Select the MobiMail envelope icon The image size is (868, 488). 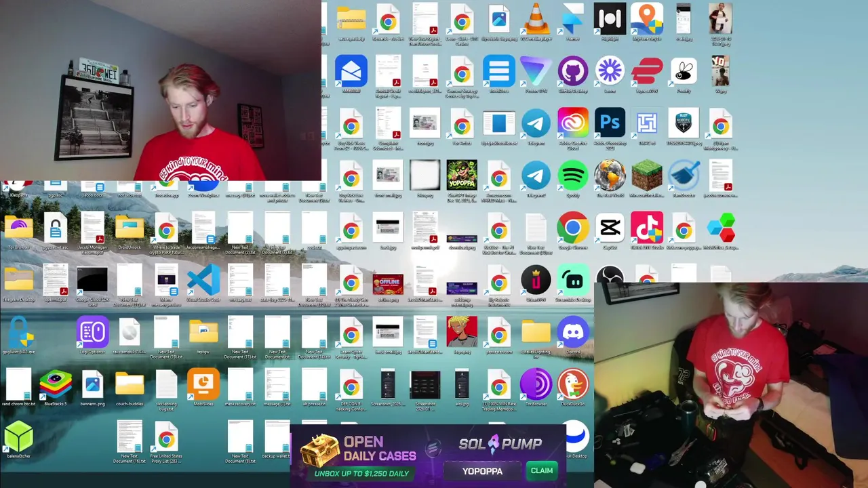point(351,70)
